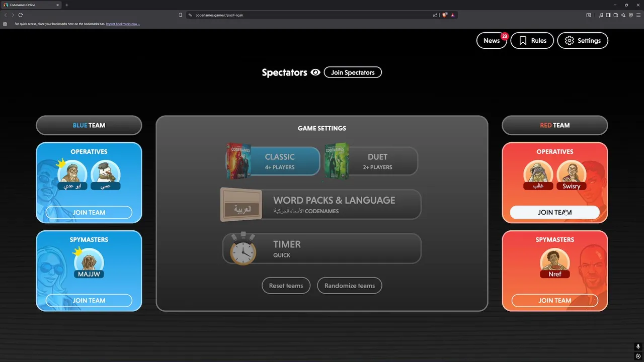This screenshot has width=644, height=362.
Task: Share this page via the share icon
Action: pos(435,15)
